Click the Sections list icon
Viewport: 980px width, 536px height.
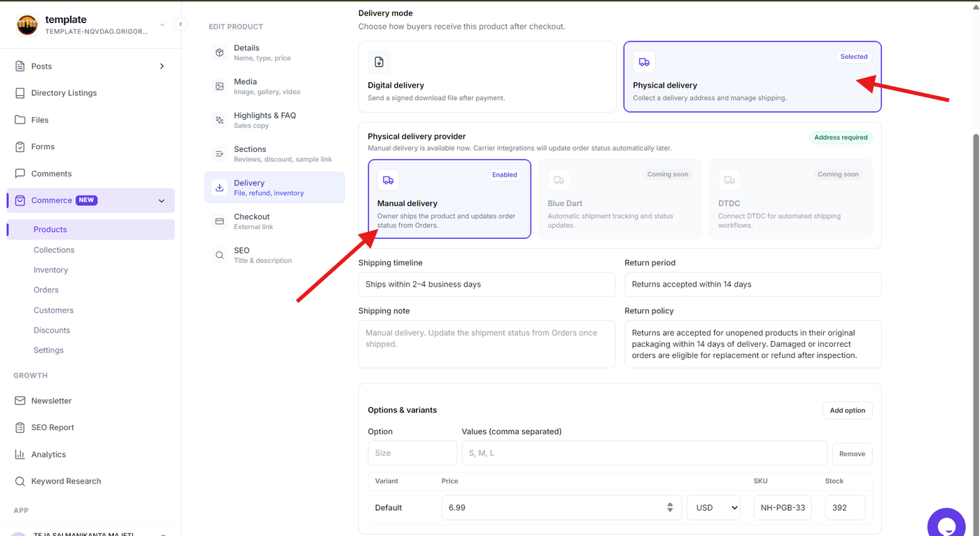(x=220, y=153)
